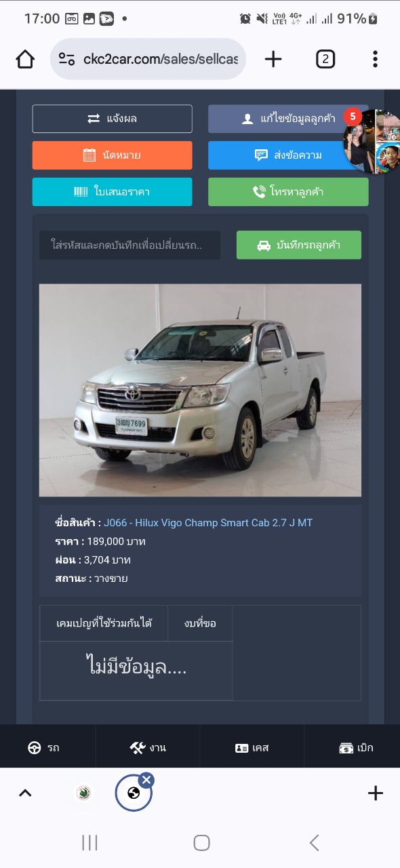
Task: Switch to the รถ steering wheel tab
Action: (x=43, y=747)
